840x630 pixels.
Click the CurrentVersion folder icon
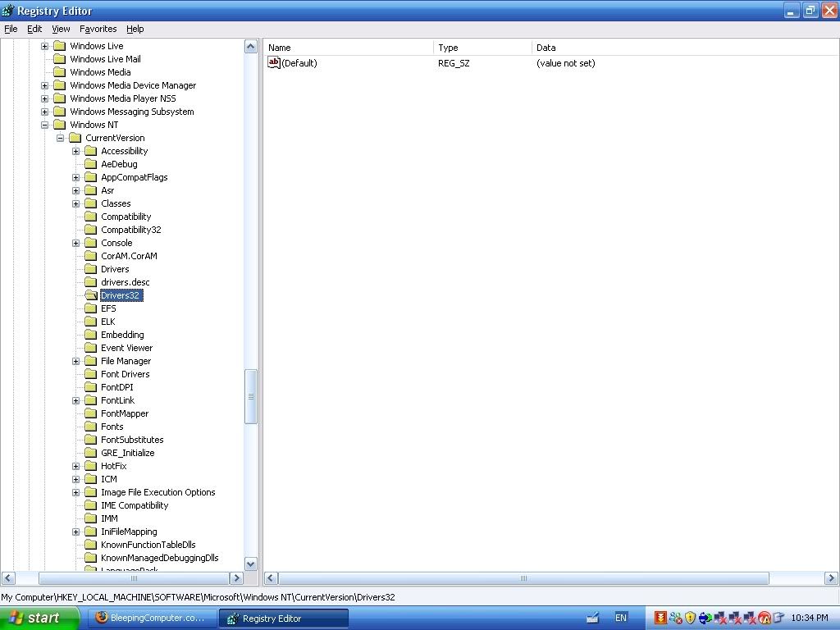click(75, 138)
